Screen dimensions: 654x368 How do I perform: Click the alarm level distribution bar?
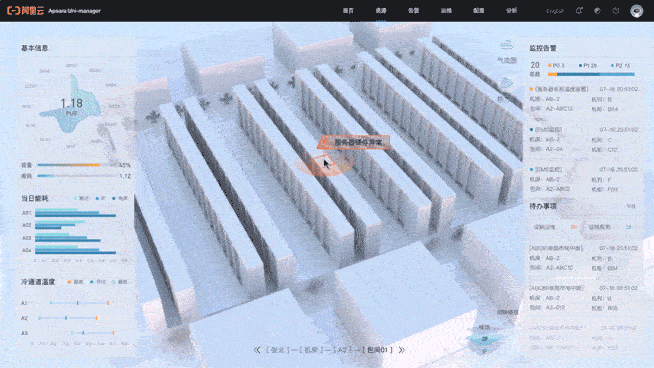click(x=591, y=74)
